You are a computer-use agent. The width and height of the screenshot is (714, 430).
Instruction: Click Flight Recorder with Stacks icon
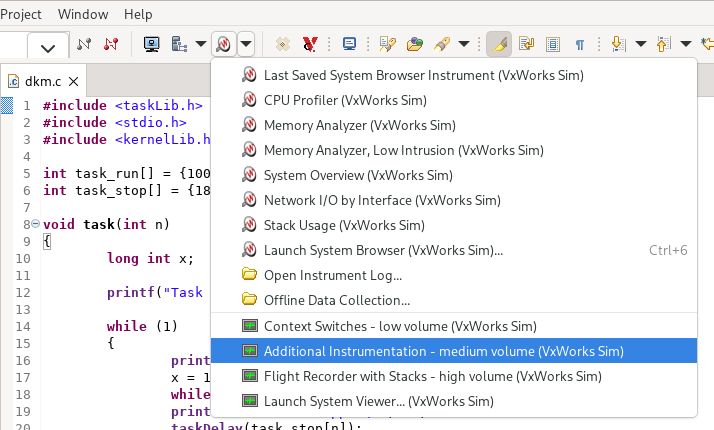[250, 376]
